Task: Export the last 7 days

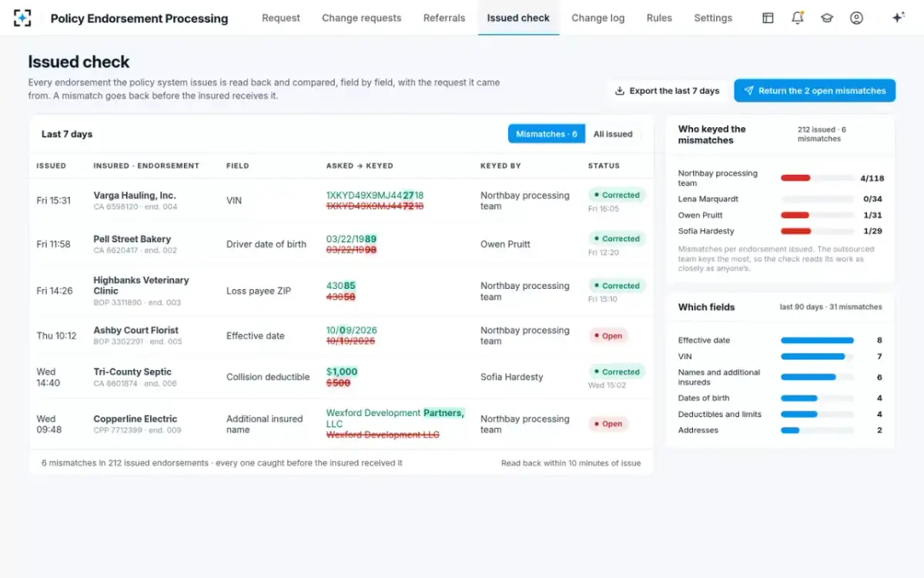Action: [x=667, y=91]
